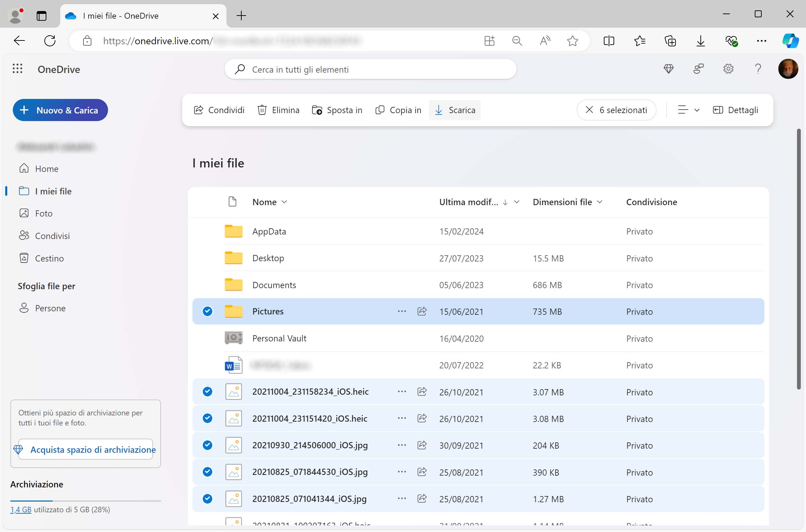Open more actions for 20210930_214506000_iOS.jpg
806x532 pixels.
tap(402, 445)
